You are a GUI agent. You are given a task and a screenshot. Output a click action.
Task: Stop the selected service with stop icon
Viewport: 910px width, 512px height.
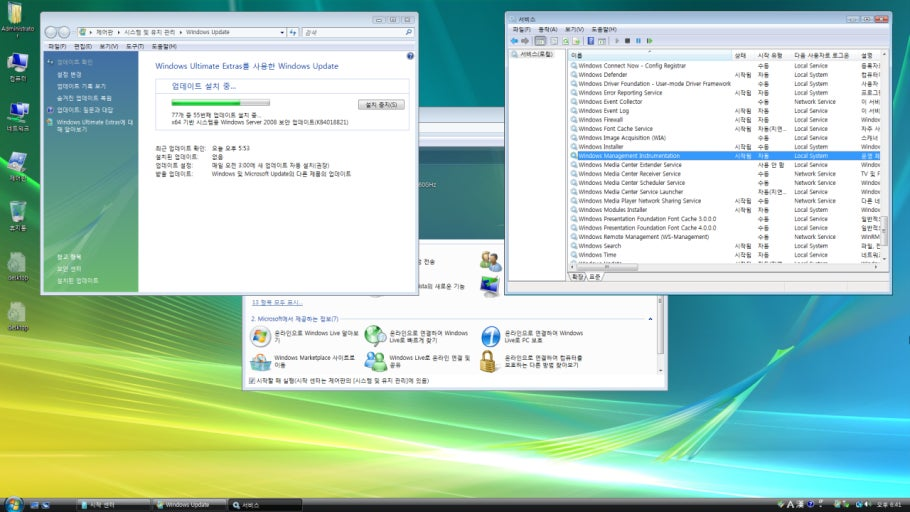(x=627, y=41)
